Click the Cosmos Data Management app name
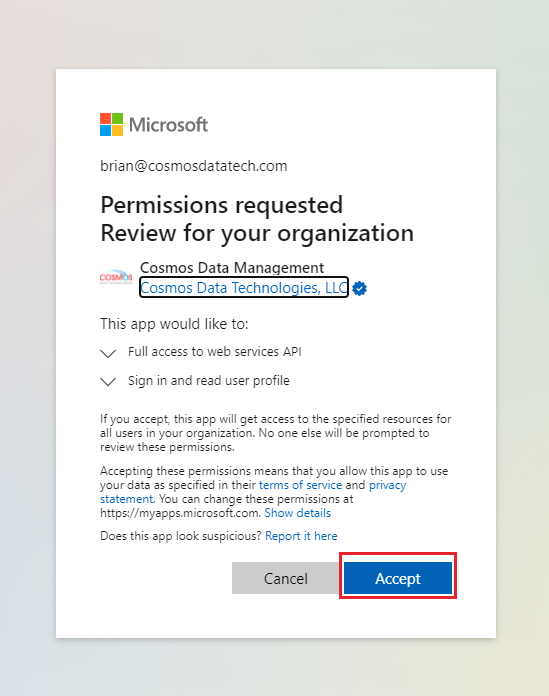 pos(232,268)
